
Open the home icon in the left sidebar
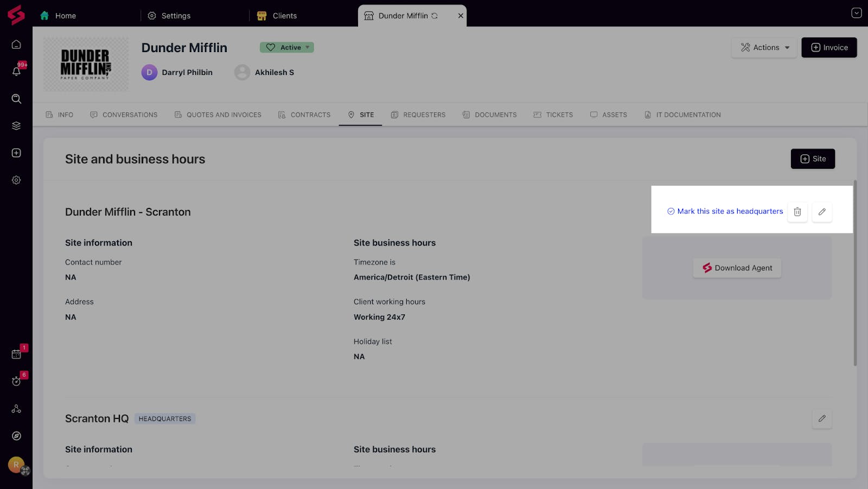[x=16, y=45]
